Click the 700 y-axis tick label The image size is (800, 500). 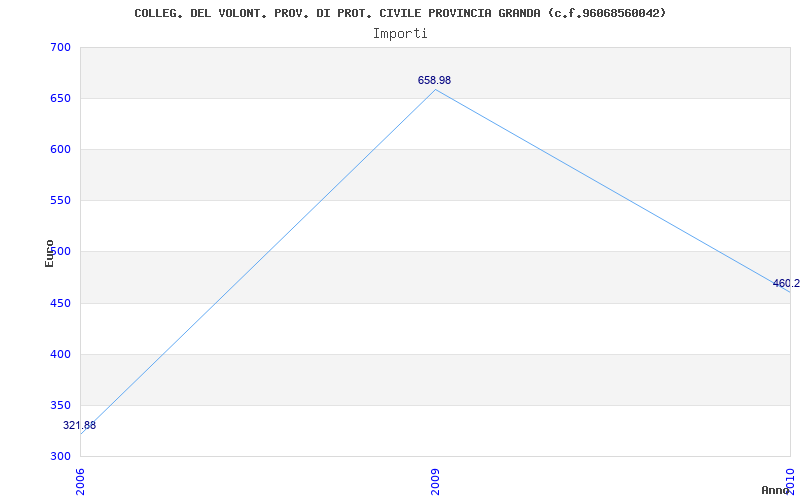pyautogui.click(x=60, y=47)
